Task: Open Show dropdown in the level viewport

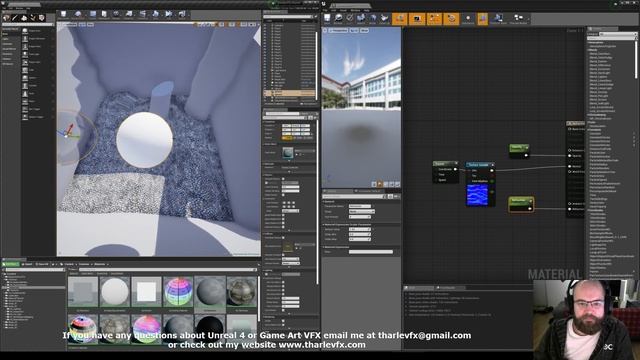Action: click(90, 25)
